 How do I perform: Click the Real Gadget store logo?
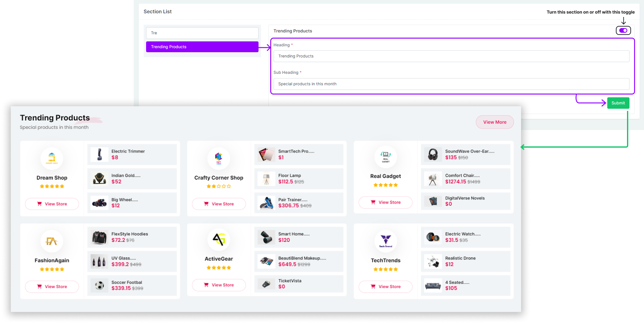pyautogui.click(x=385, y=157)
